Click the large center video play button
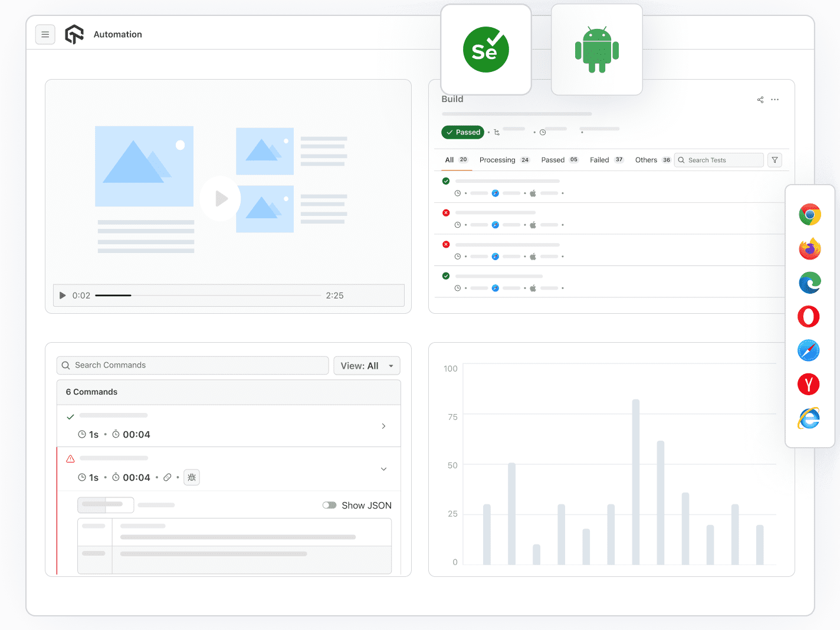This screenshot has width=840, height=630. click(x=220, y=198)
